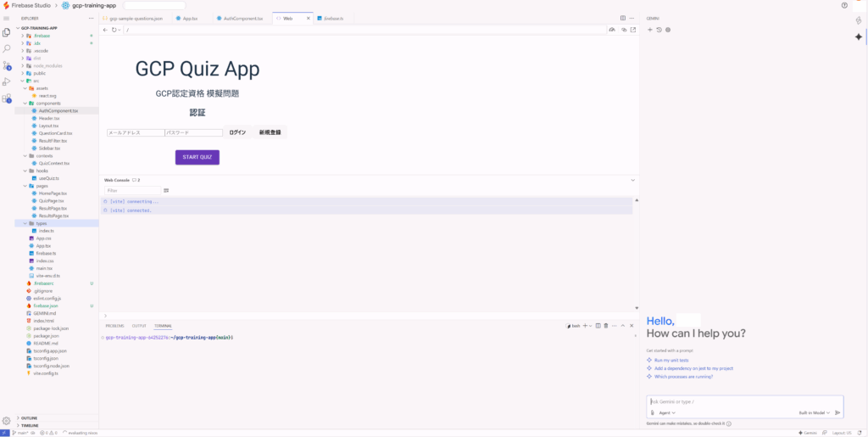Open the Run and Debug view

[x=7, y=81]
